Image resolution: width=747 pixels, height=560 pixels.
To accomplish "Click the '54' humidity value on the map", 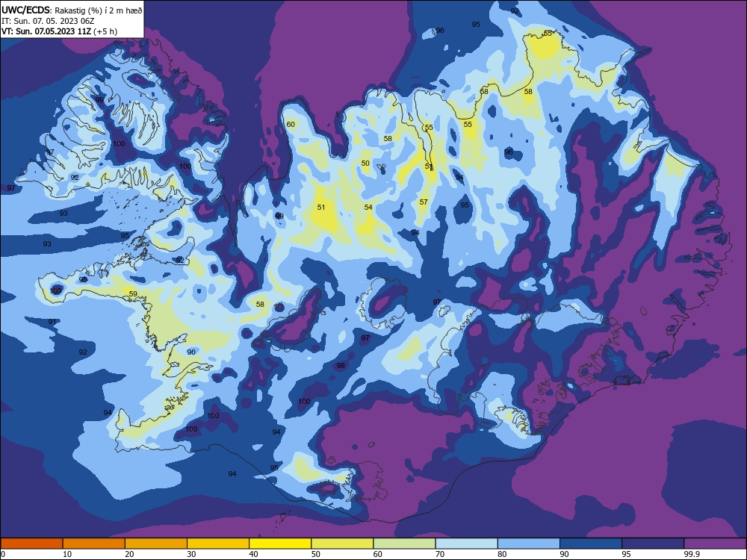I will tap(368, 207).
